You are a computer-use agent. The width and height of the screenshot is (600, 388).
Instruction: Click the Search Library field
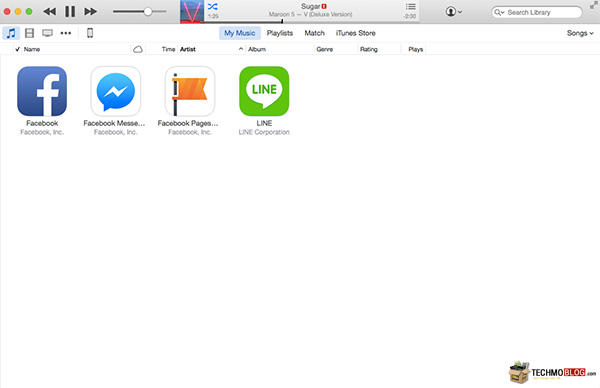point(537,12)
